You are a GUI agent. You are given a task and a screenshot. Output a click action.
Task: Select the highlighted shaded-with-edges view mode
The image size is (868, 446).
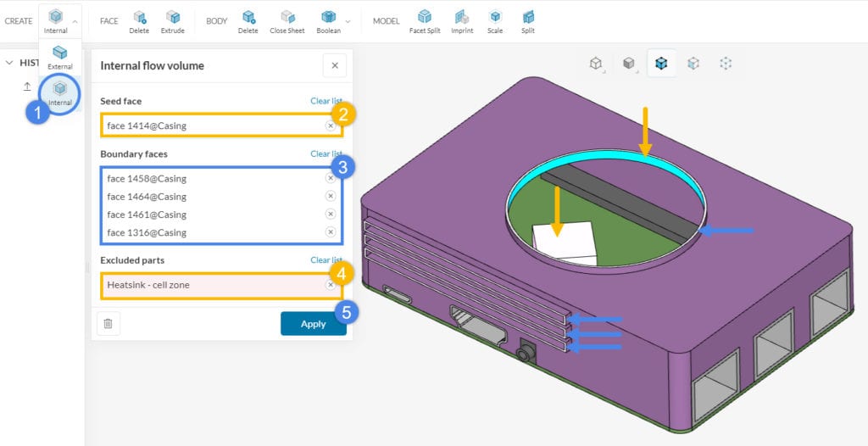(660, 63)
